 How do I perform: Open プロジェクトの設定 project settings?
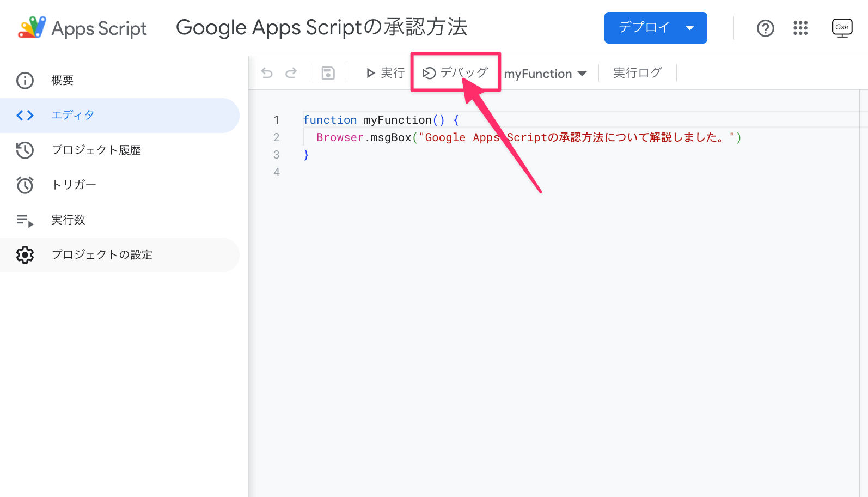click(x=120, y=254)
